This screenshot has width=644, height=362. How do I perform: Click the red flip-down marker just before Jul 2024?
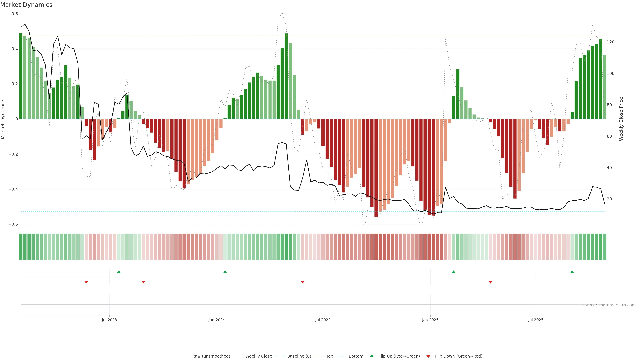pos(303,282)
